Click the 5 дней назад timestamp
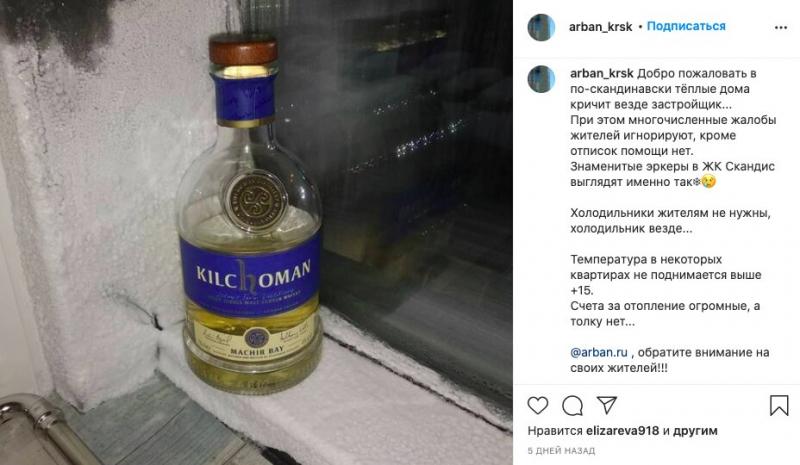 561,451
